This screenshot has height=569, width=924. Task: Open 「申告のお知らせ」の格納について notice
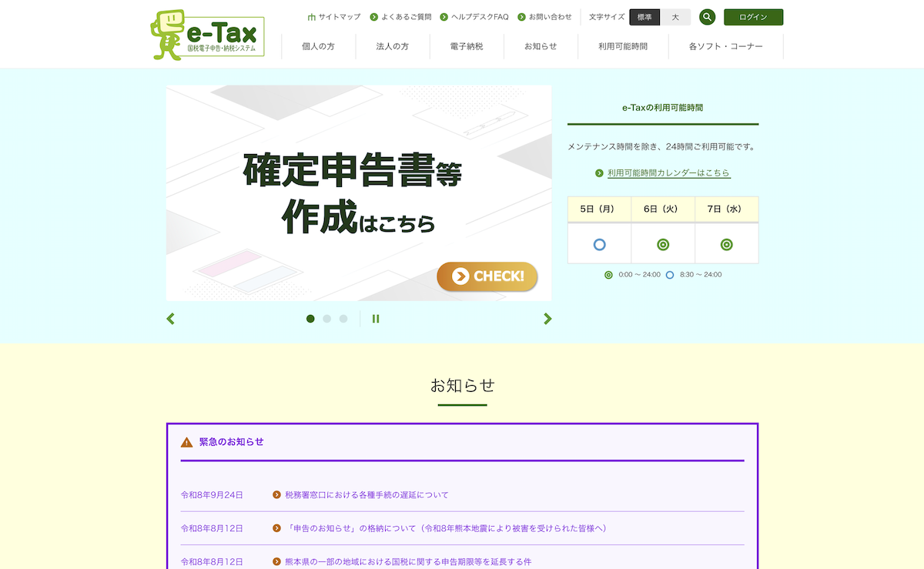coord(446,528)
